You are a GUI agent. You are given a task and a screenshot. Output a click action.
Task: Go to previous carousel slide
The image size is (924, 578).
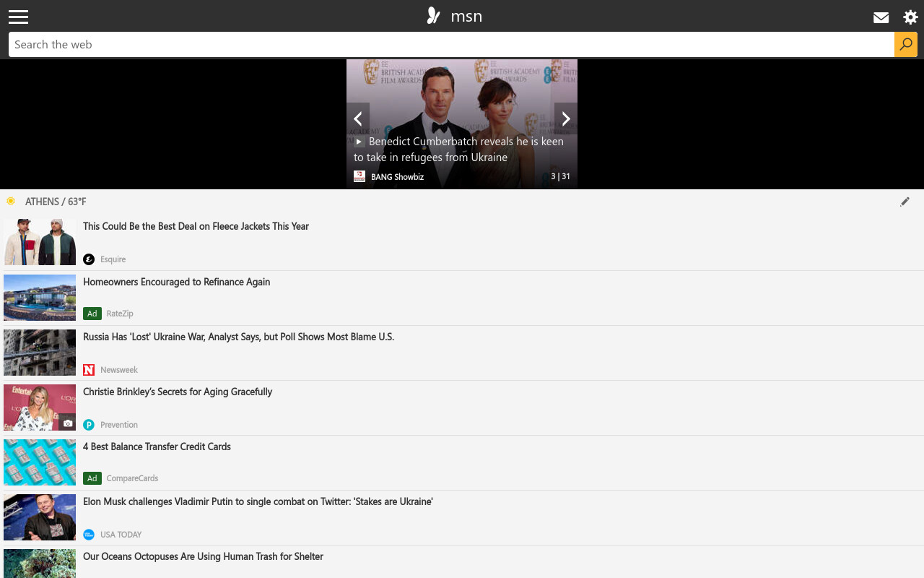pyautogui.click(x=358, y=118)
